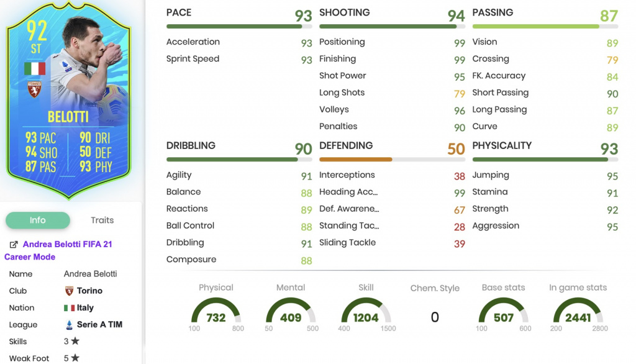Click the external link icon beside Andrea Belotti

tap(14, 245)
